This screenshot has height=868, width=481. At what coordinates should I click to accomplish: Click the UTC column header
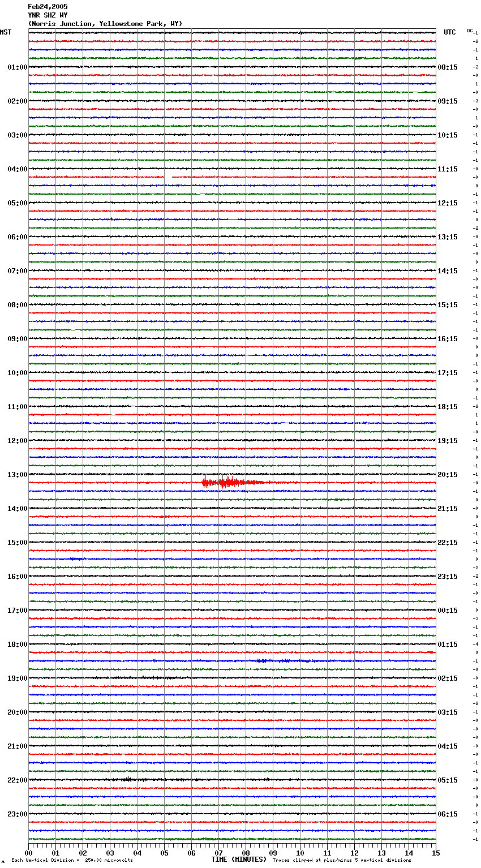(450, 32)
